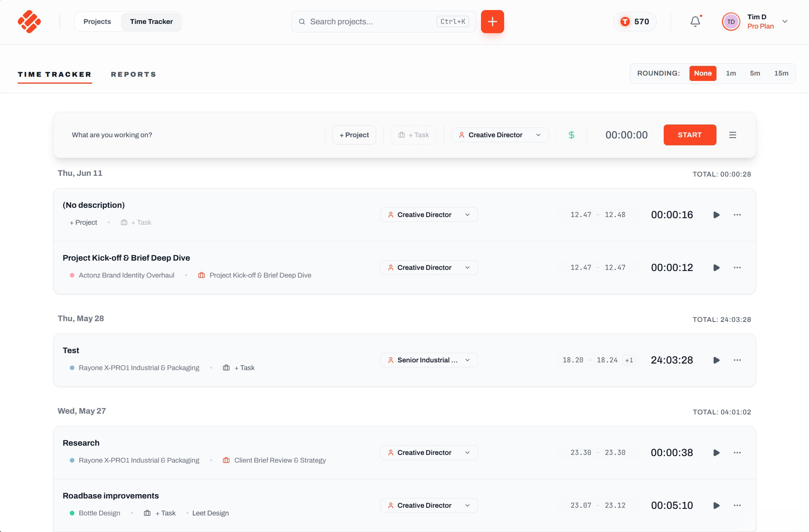Open more options for Roadbase improvements entry
This screenshot has height=532, width=809.
click(737, 505)
